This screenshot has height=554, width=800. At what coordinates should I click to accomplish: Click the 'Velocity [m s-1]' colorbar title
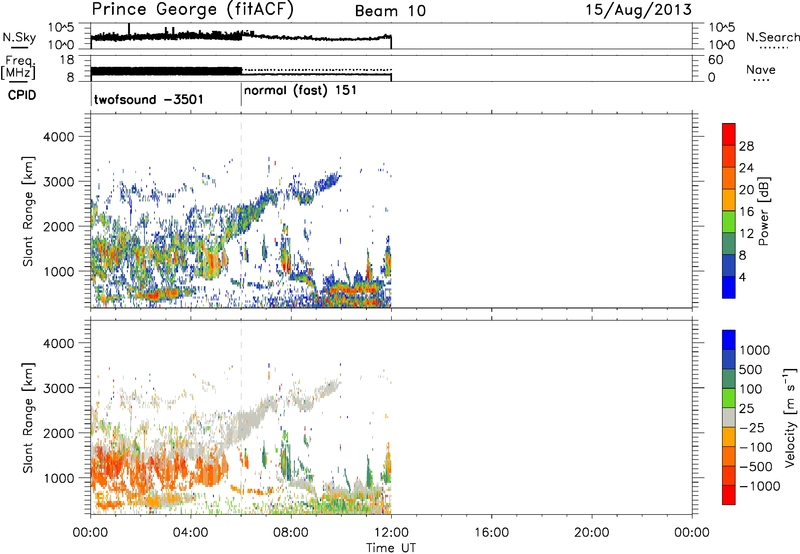[x=790, y=417]
